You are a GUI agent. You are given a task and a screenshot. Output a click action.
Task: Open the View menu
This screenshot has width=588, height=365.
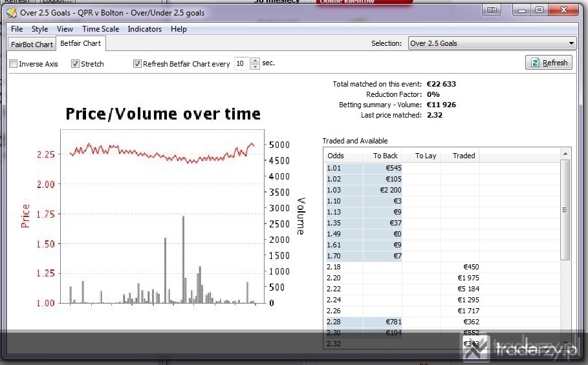tap(65, 29)
